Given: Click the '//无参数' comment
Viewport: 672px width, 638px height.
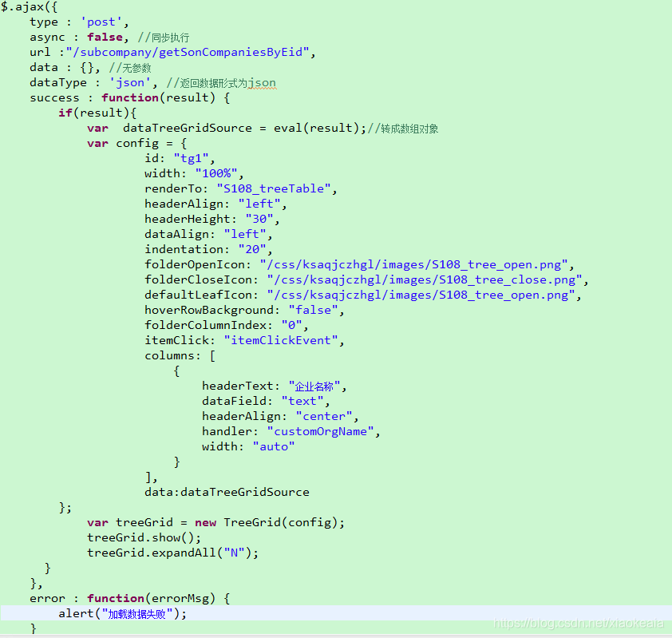Looking at the screenshot, I should pyautogui.click(x=130, y=68).
